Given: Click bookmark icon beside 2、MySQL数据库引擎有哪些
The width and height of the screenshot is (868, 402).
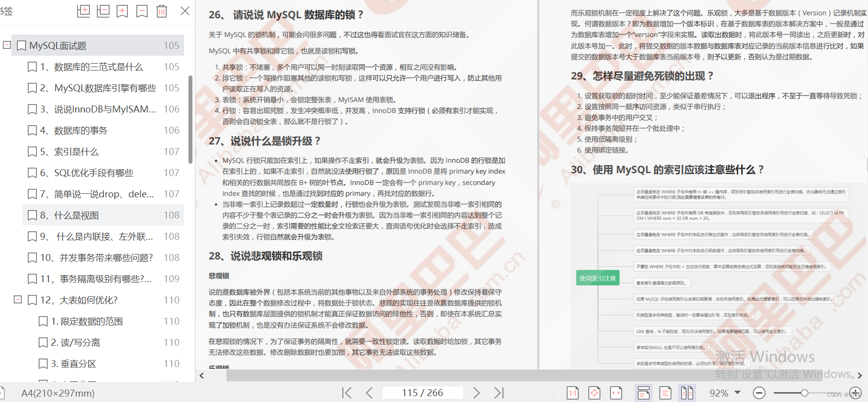Looking at the screenshot, I should 32,88.
